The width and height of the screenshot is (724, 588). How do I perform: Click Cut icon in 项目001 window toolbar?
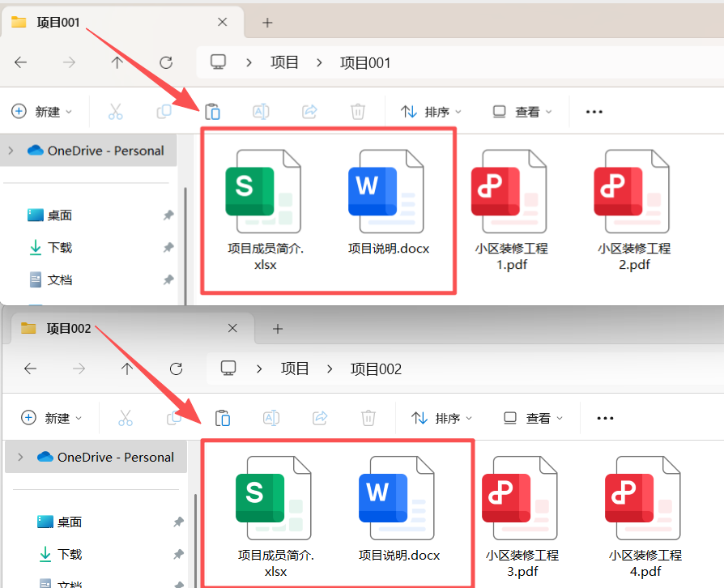coord(116,111)
